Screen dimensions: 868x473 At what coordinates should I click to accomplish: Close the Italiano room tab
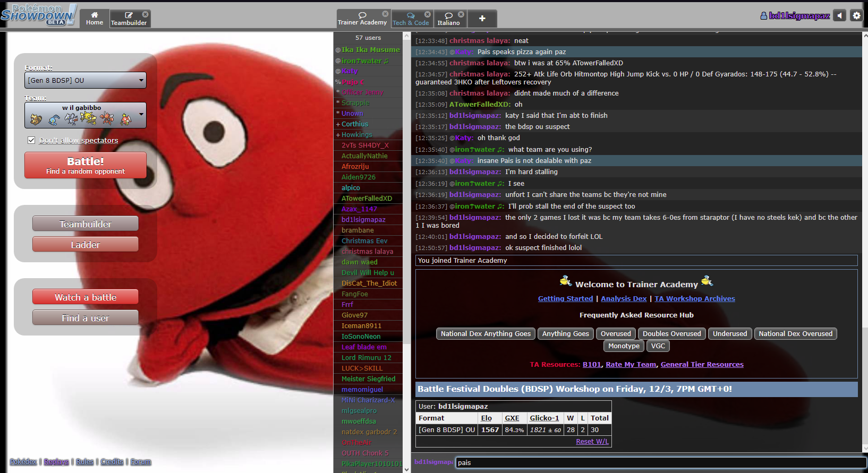point(461,14)
